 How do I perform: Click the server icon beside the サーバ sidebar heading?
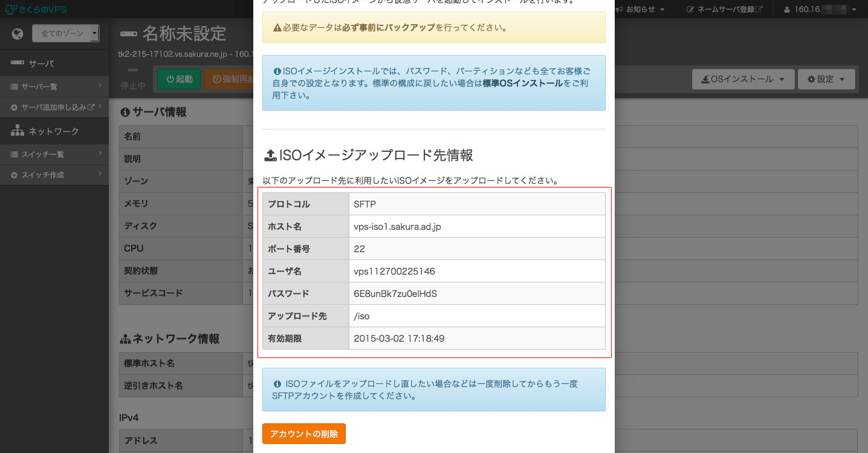point(17,63)
